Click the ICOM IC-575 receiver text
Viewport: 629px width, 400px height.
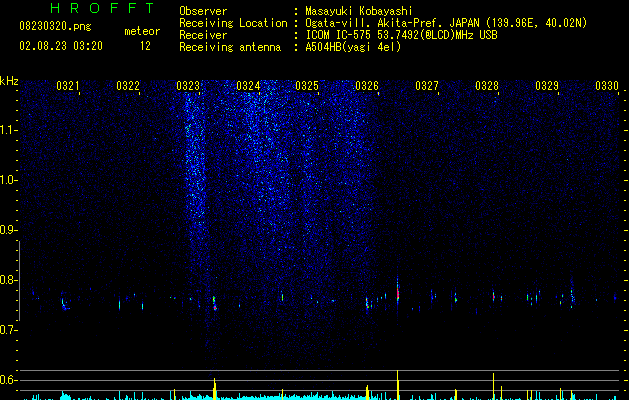point(401,35)
